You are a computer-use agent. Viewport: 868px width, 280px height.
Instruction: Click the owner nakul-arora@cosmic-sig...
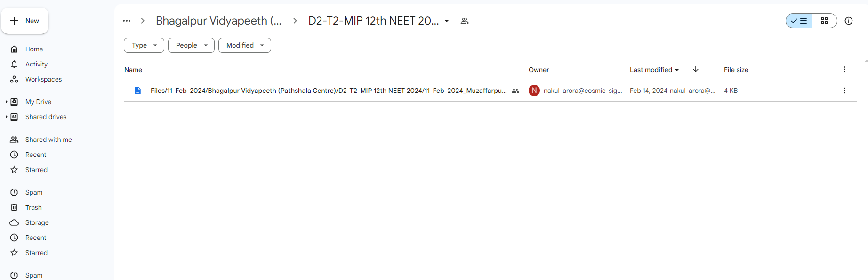(583, 91)
